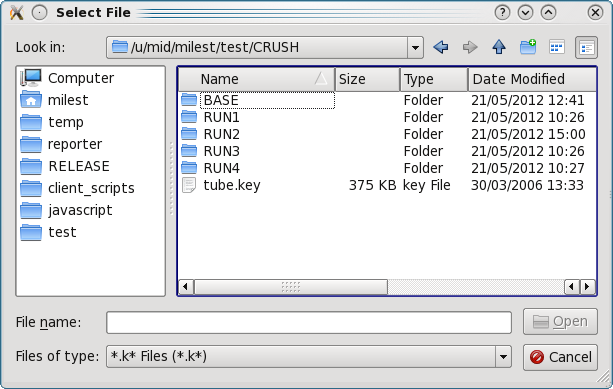The image size is (613, 389).
Task: Go to the parent directory with the up arrow
Action: [x=499, y=47]
